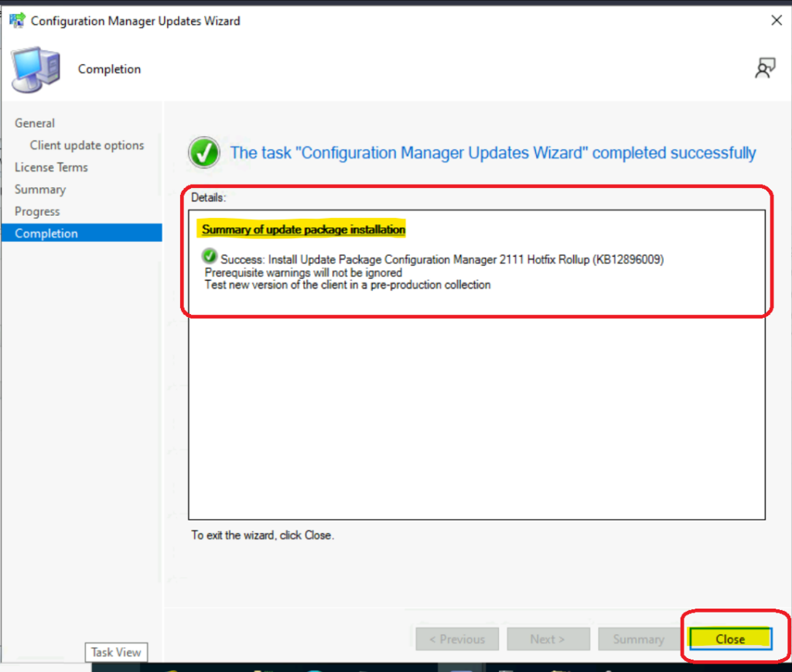The image size is (792, 672).
Task: Select License Terms step in sidebar
Action: pos(51,167)
